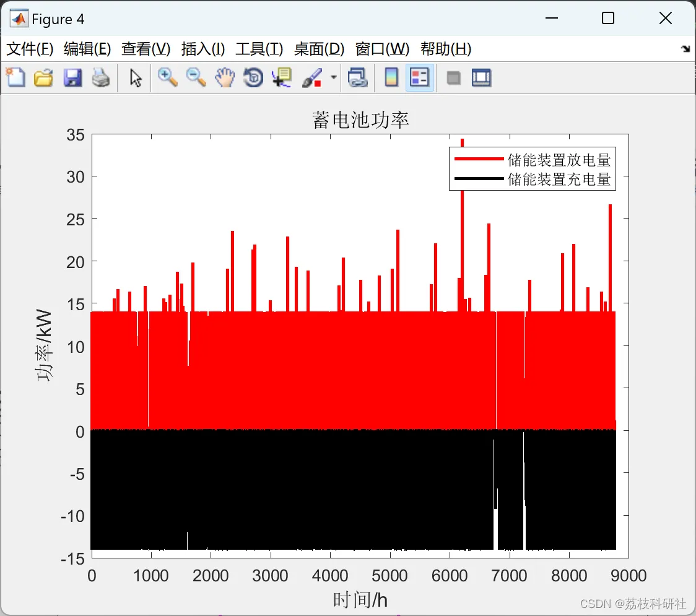Open the 文件(F) menu
Image resolution: width=696 pixels, height=616 pixels.
coord(30,49)
